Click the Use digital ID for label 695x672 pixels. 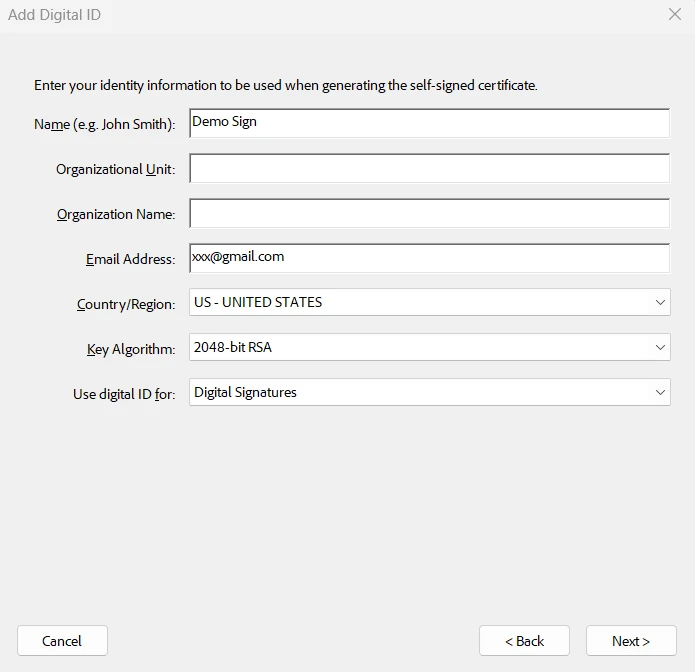123,394
